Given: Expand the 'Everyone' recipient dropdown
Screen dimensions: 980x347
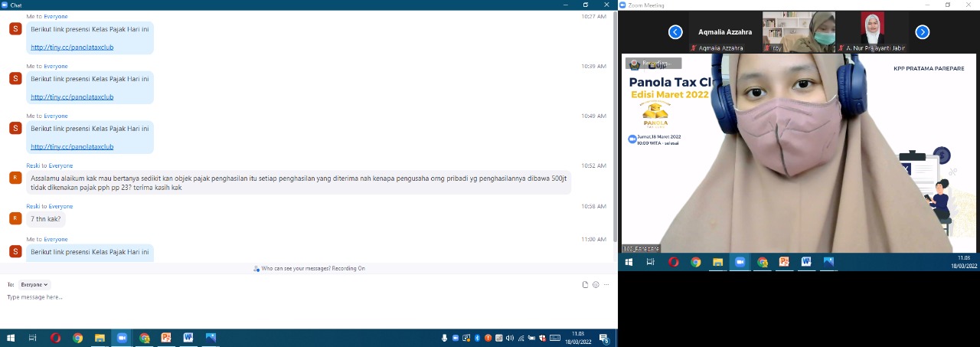Looking at the screenshot, I should click(x=34, y=284).
